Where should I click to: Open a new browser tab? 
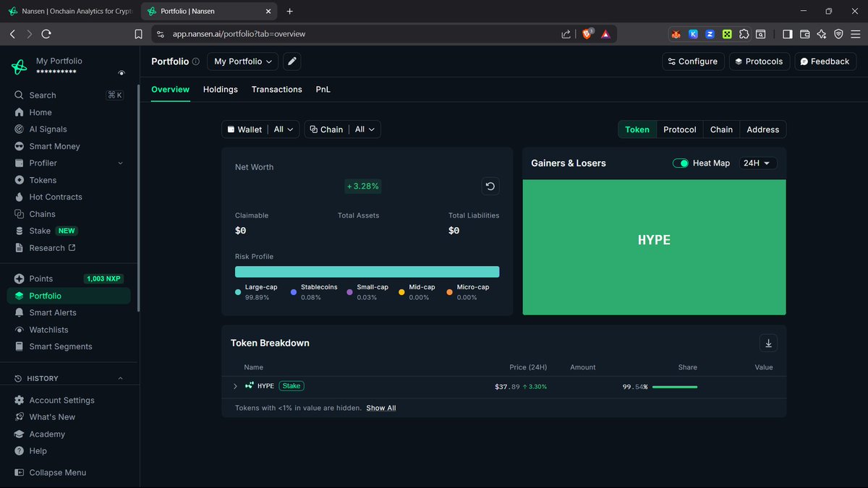290,12
